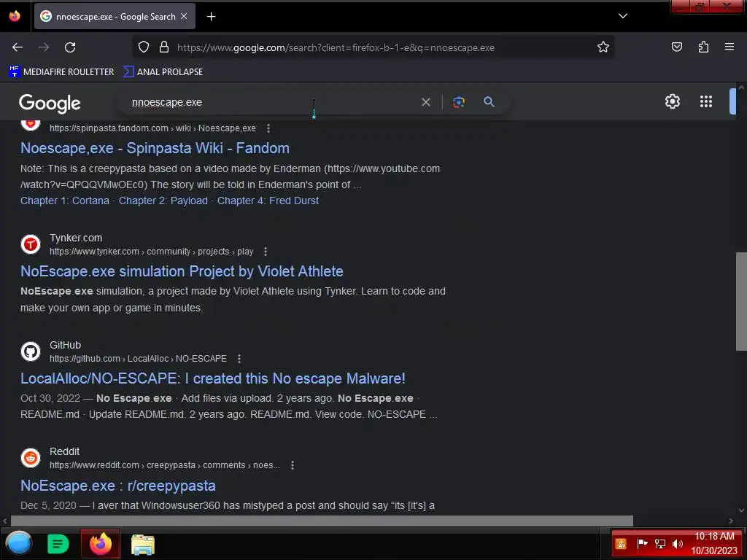Open the Firefox hamburger application menu
The image size is (747, 560).
point(729,47)
